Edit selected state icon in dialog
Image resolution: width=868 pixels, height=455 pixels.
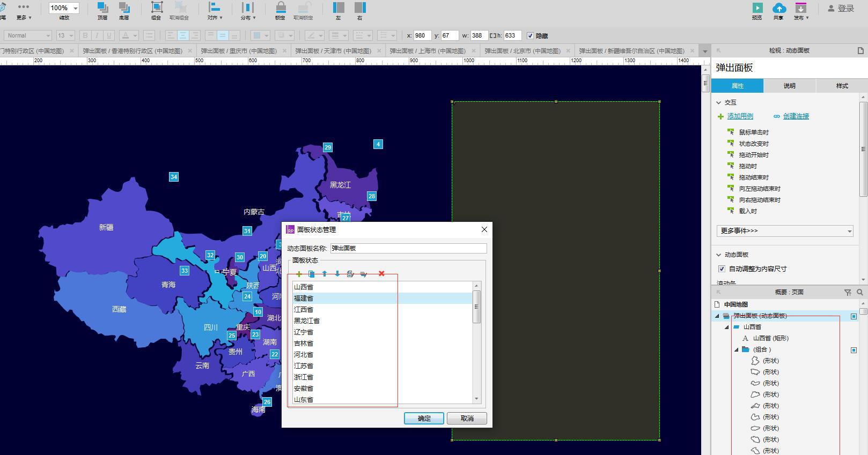pos(350,274)
